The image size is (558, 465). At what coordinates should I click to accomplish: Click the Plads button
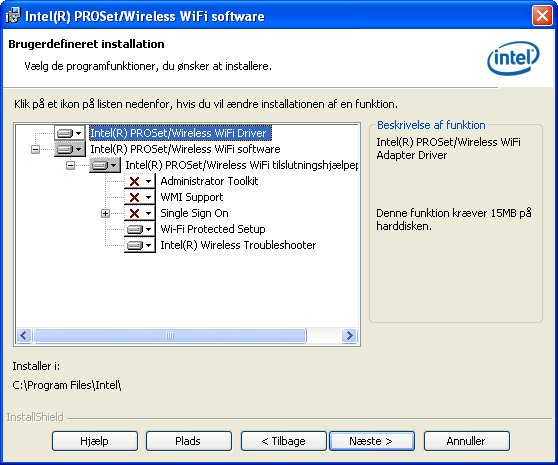(189, 441)
